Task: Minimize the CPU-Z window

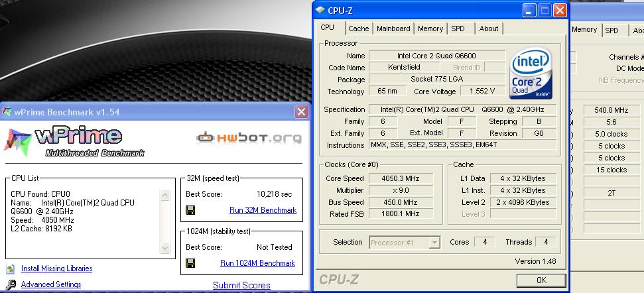Action: pos(529,11)
